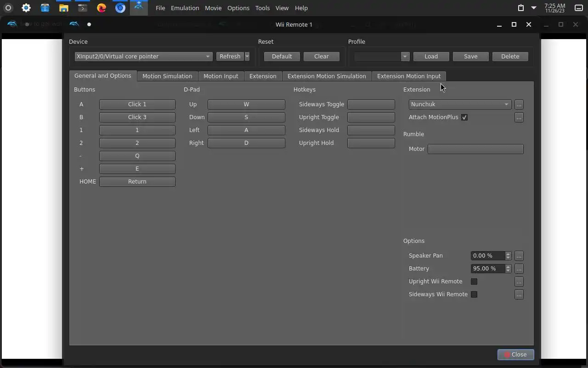Launch the Discover store bag icon
The width and height of the screenshot is (588, 368).
(x=45, y=8)
